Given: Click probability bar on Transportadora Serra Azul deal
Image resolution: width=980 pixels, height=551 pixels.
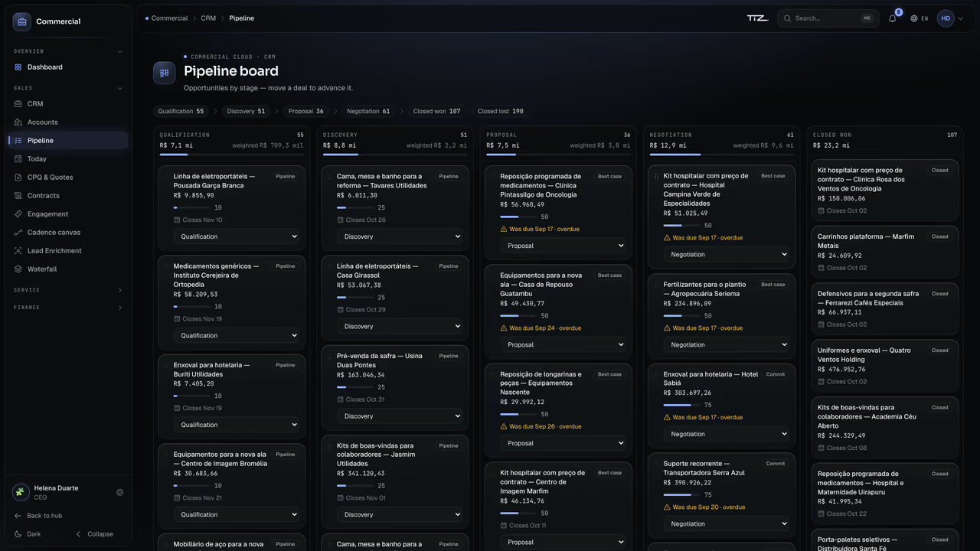Looking at the screenshot, I should [681, 495].
